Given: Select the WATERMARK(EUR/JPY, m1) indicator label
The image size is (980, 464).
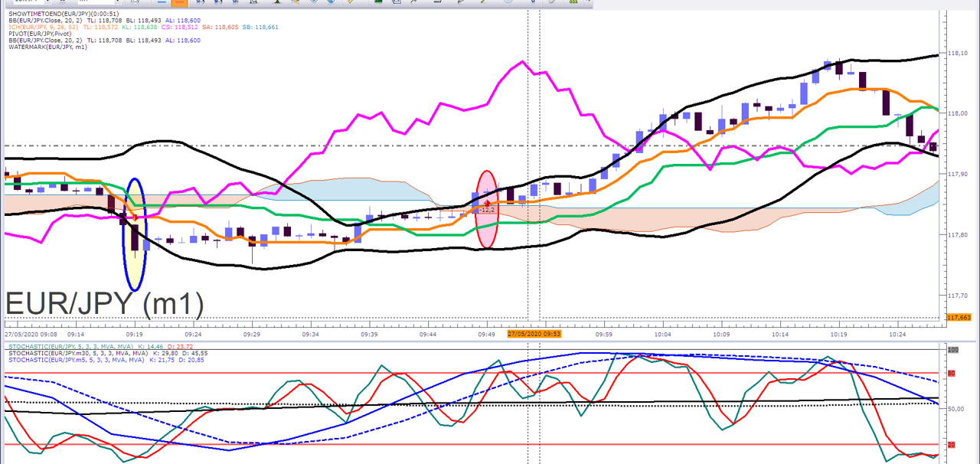Looking at the screenshot, I should pyautogui.click(x=47, y=47).
